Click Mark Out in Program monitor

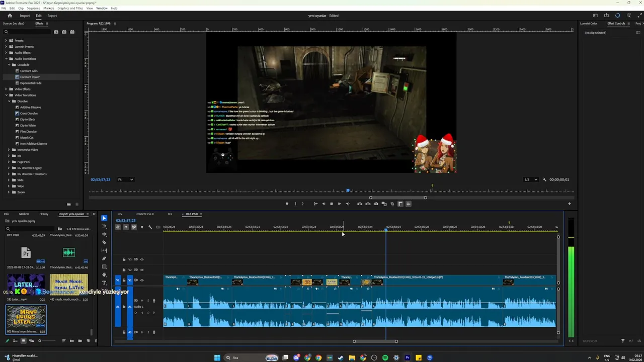pyautogui.click(x=303, y=204)
